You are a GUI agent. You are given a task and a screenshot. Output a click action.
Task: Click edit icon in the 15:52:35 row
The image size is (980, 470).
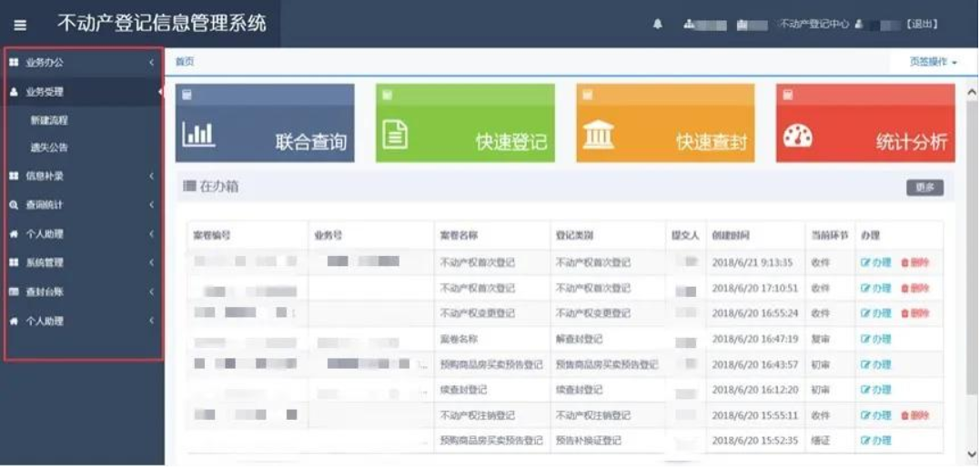865,441
